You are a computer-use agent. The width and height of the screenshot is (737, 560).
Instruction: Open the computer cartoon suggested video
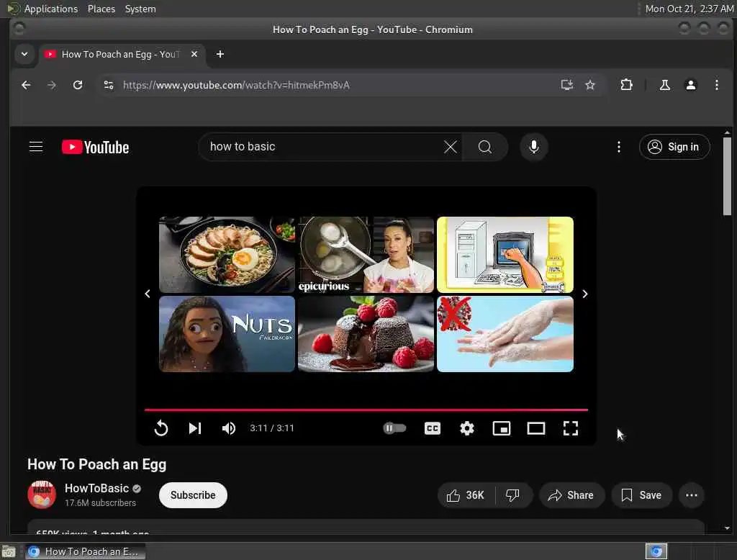click(505, 255)
